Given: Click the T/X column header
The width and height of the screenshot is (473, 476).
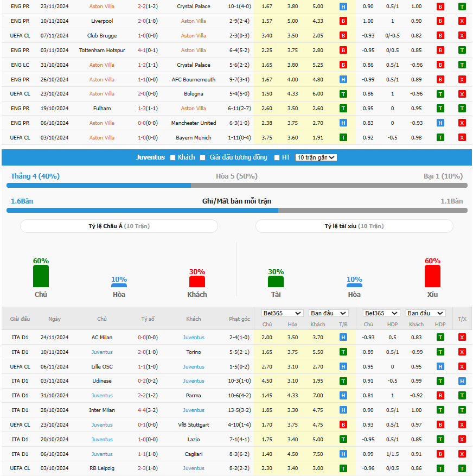Looking at the screenshot, I should [x=462, y=319].
